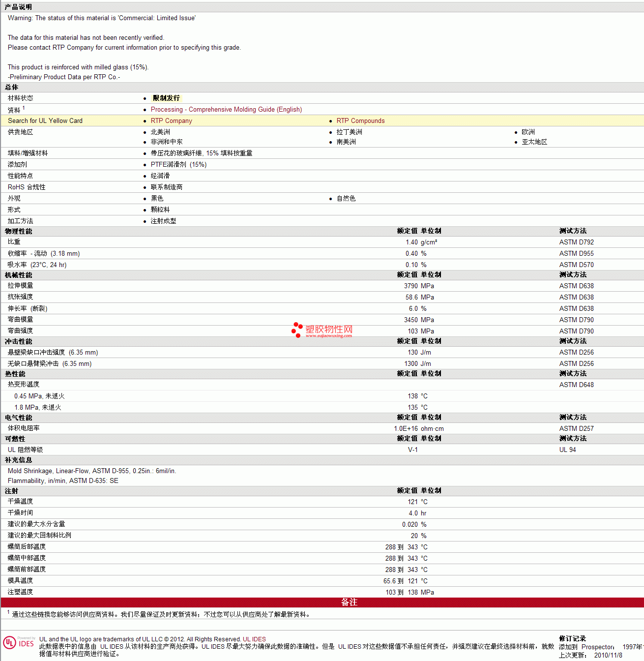This screenshot has width=644, height=661.
Task: Click the ASTM D955 test method
Action: click(576, 254)
